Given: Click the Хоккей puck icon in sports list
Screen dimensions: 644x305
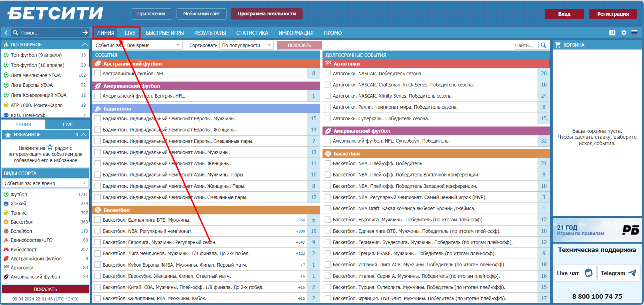Looking at the screenshot, I should point(6,204).
